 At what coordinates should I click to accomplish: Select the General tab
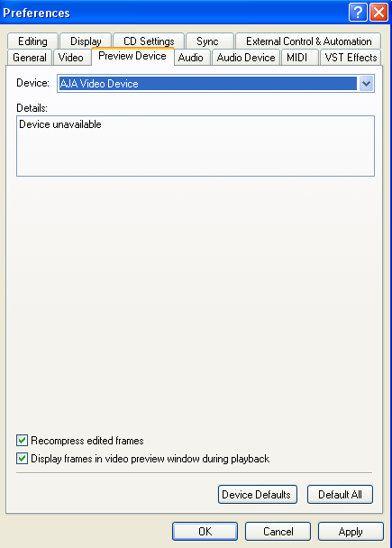[x=30, y=58]
